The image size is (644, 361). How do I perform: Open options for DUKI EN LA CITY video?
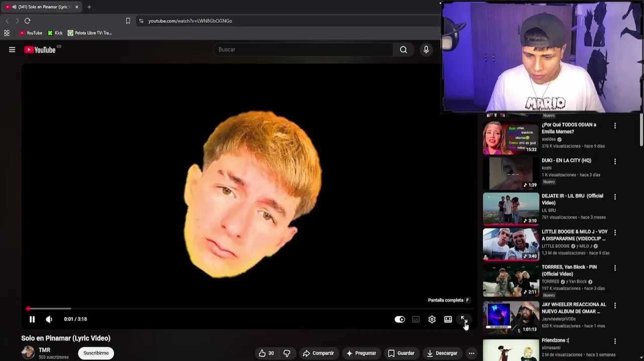(x=615, y=161)
